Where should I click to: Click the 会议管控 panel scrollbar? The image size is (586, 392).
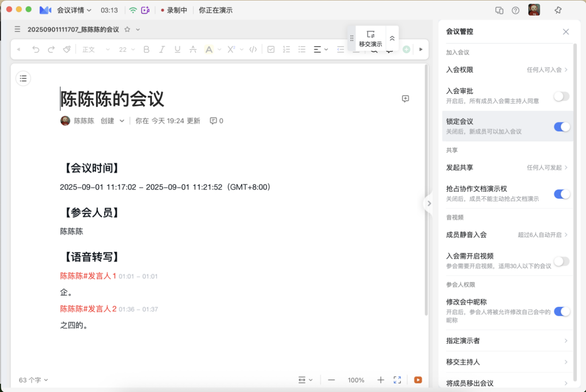click(575, 213)
